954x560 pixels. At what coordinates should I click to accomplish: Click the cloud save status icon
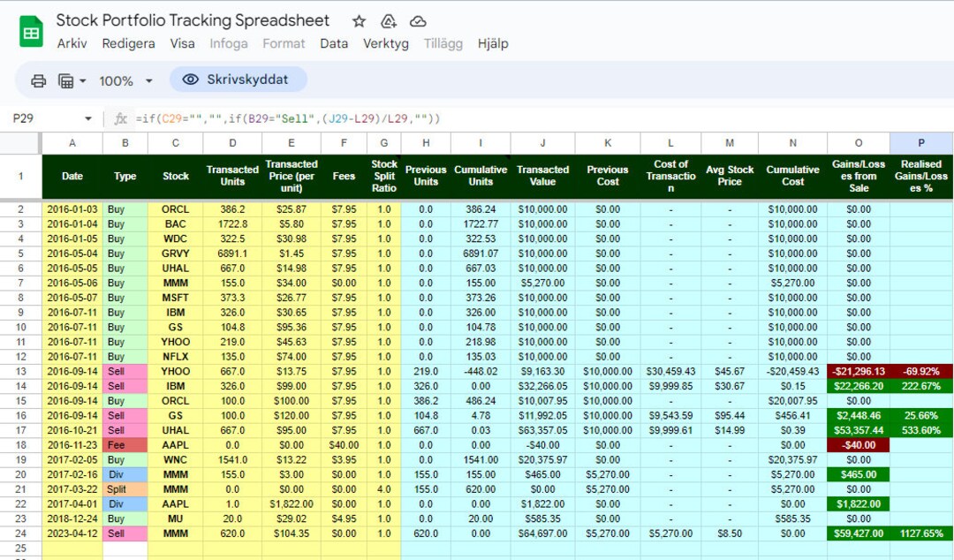coord(419,20)
